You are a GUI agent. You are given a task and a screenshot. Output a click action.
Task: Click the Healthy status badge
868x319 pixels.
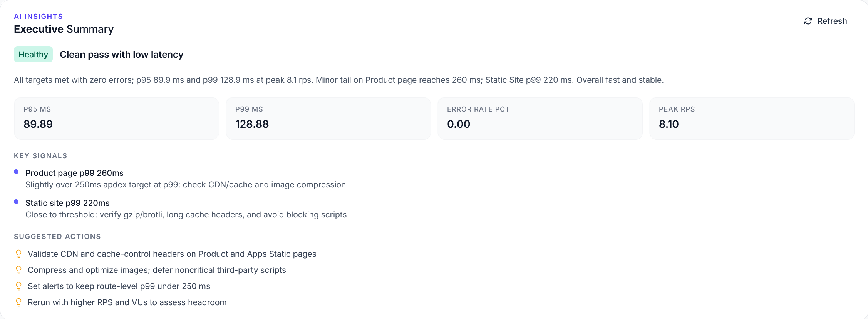[x=33, y=55]
